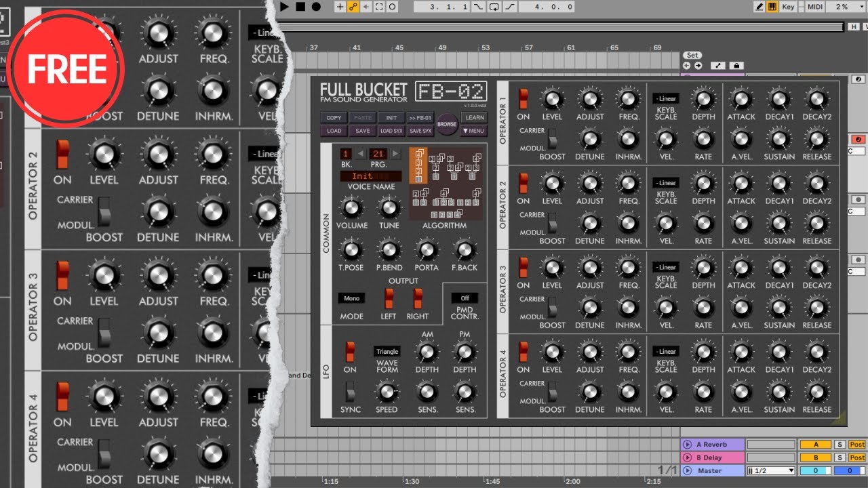Viewport: 868px width, 488px height.
Task: Flip Operator 1 Carrier/Modul. switch in FB-02
Action: 553,139
